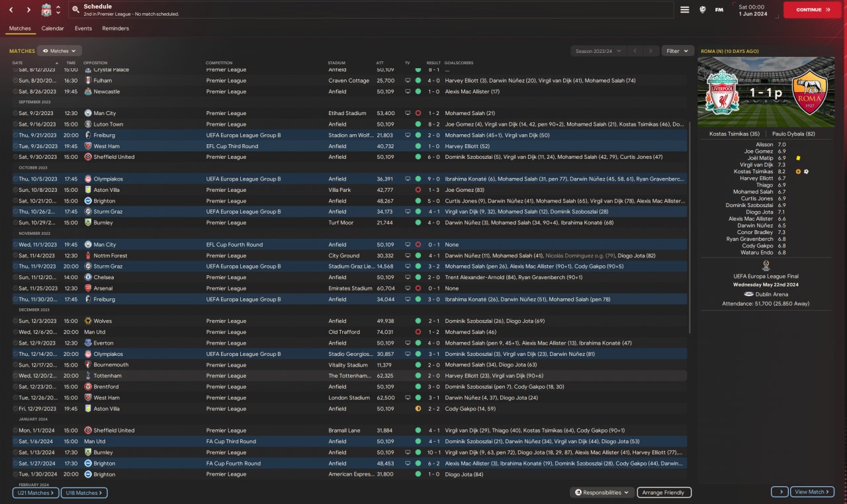Click the TV icon on the Chelsea row
The image size is (847, 504).
click(x=408, y=277)
